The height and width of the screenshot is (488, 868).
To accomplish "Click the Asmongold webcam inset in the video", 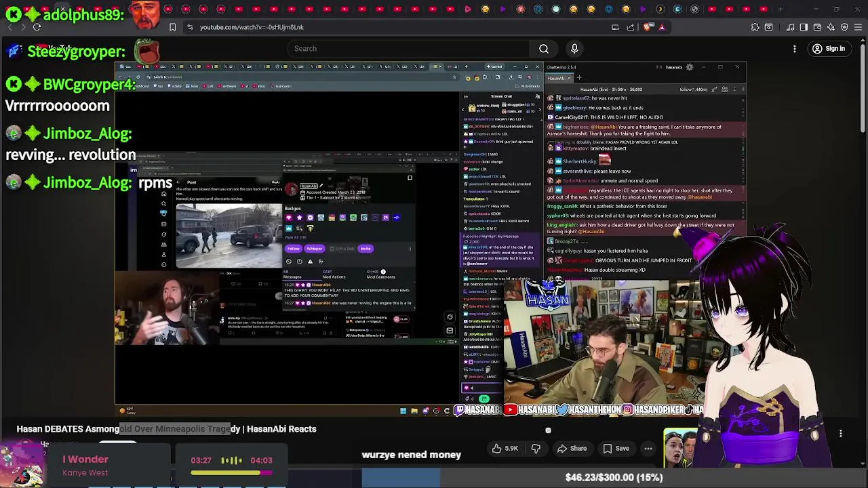I will (167, 308).
